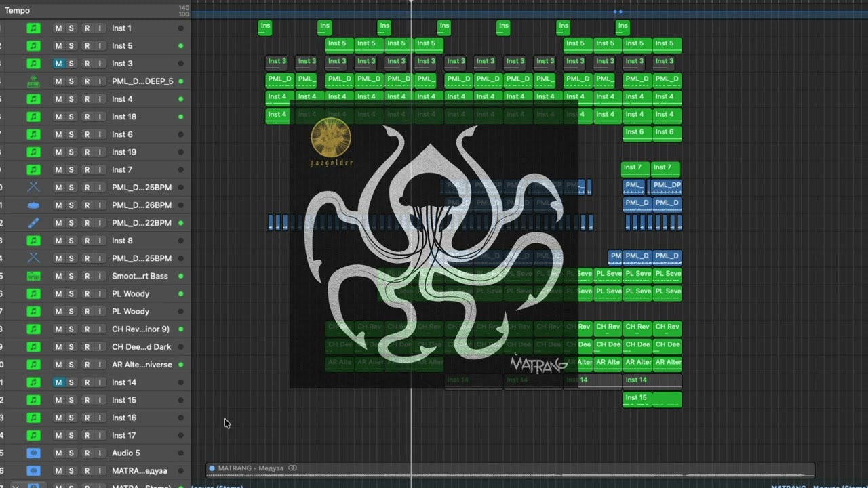This screenshot has width=868, height=488.
Task: Click the Inst 16 track icon
Action: (33, 418)
